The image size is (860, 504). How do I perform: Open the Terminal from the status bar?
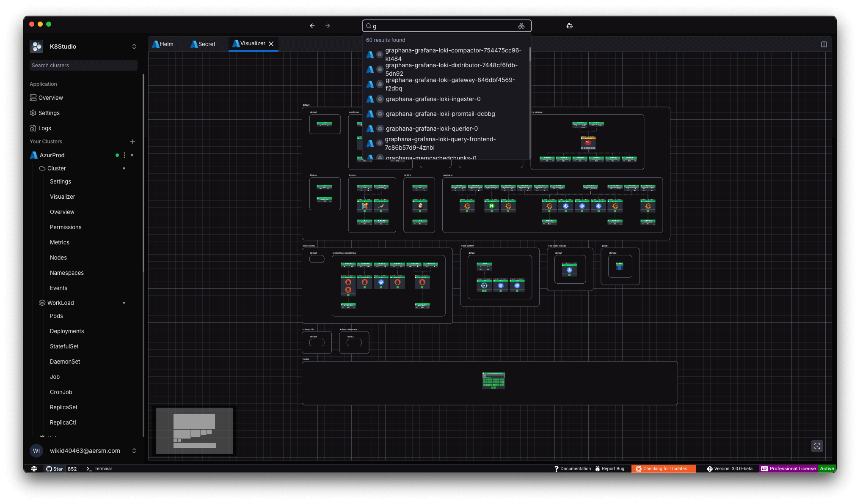[99, 468]
